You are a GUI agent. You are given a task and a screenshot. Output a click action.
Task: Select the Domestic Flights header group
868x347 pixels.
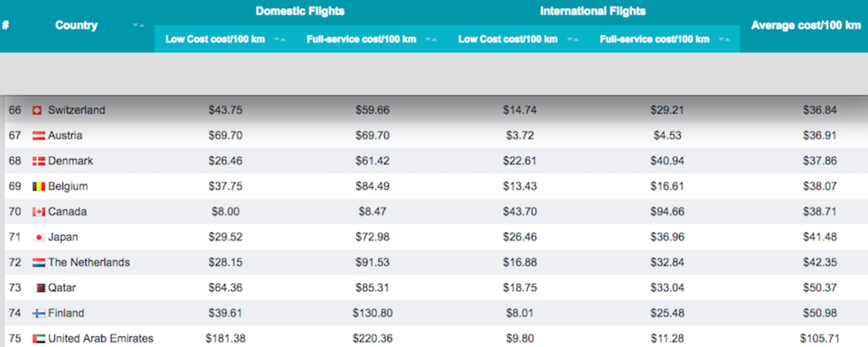pos(299,12)
